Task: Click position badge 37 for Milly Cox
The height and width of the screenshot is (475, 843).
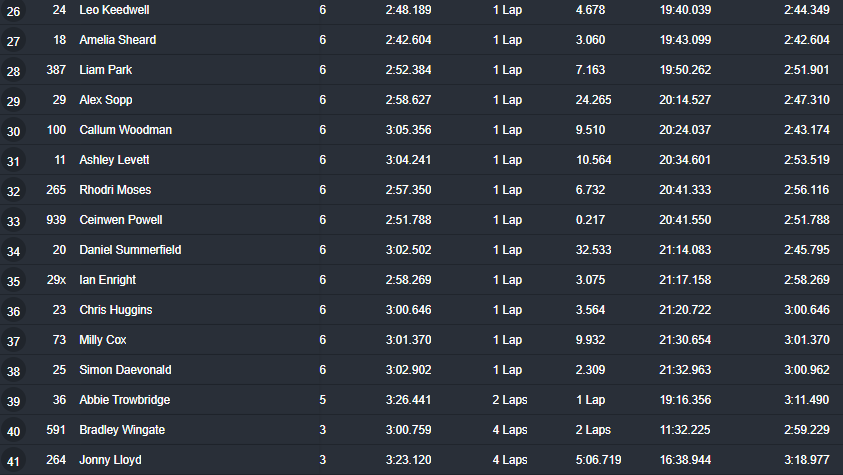Action: tap(13, 341)
